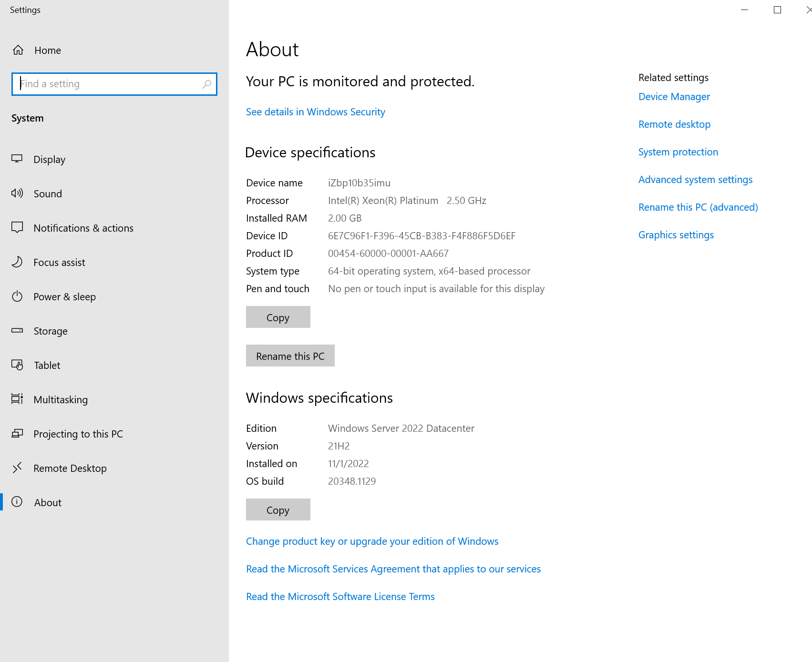This screenshot has height=662, width=812.
Task: Open See details in Windows Security
Action: tap(315, 112)
